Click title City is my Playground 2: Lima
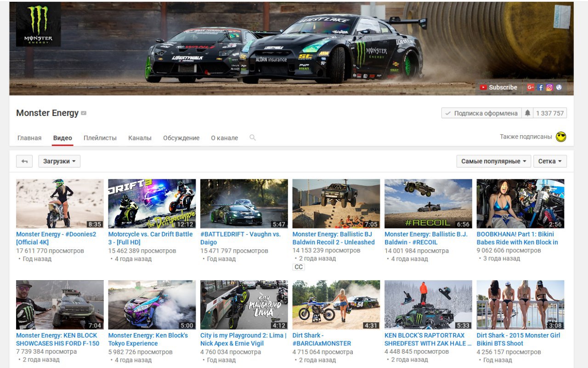 click(243, 339)
